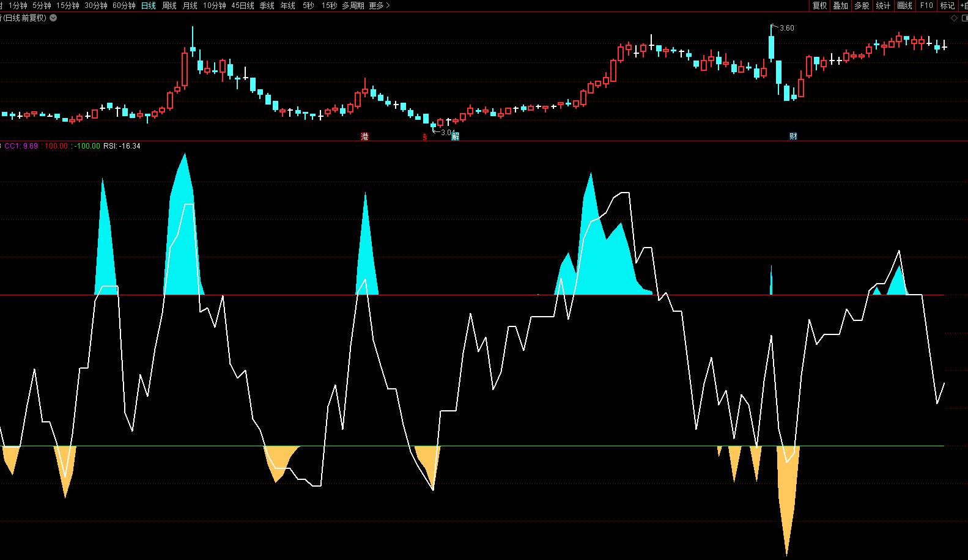Click the 解 unlock event marker
This screenshot has width=968, height=560.
coord(455,136)
